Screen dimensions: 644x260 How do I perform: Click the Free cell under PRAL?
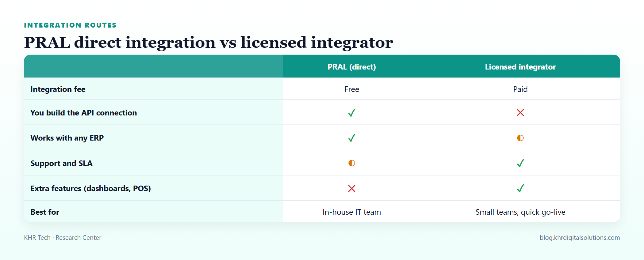[352, 89]
